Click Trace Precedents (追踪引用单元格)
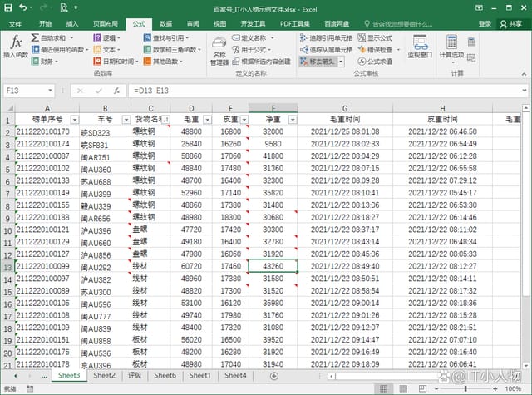Screen dimensions: 532x395 pyautogui.click(x=326, y=38)
